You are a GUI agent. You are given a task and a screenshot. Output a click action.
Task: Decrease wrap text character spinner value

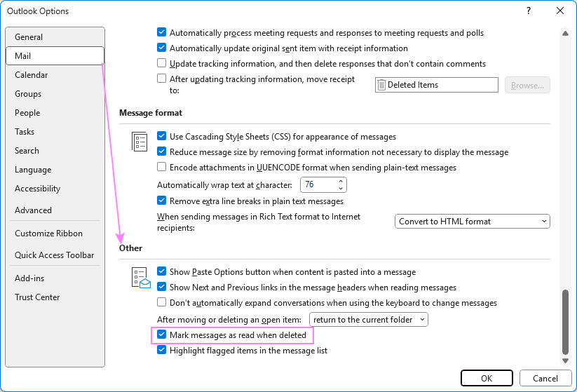(341, 189)
